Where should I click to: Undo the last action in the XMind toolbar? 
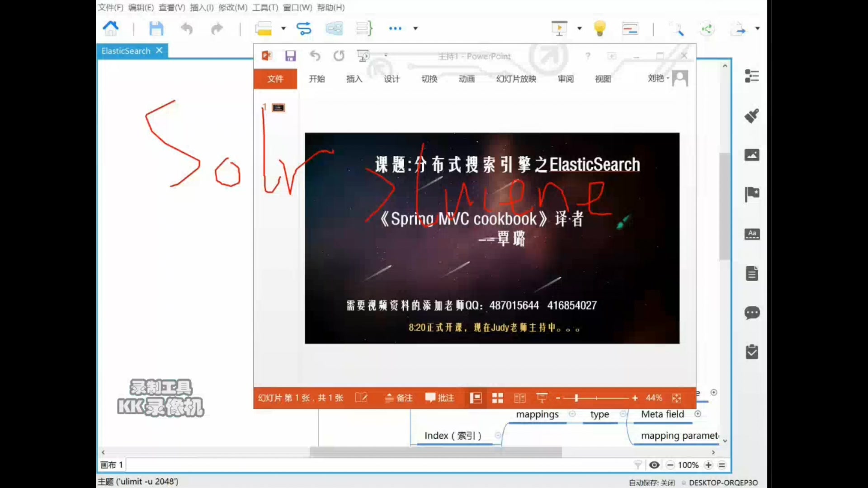tap(186, 28)
